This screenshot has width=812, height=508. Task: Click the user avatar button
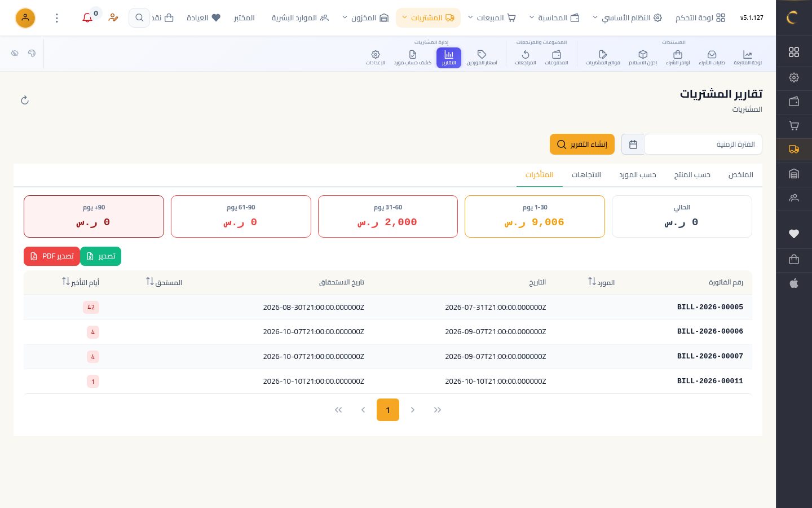(x=25, y=18)
